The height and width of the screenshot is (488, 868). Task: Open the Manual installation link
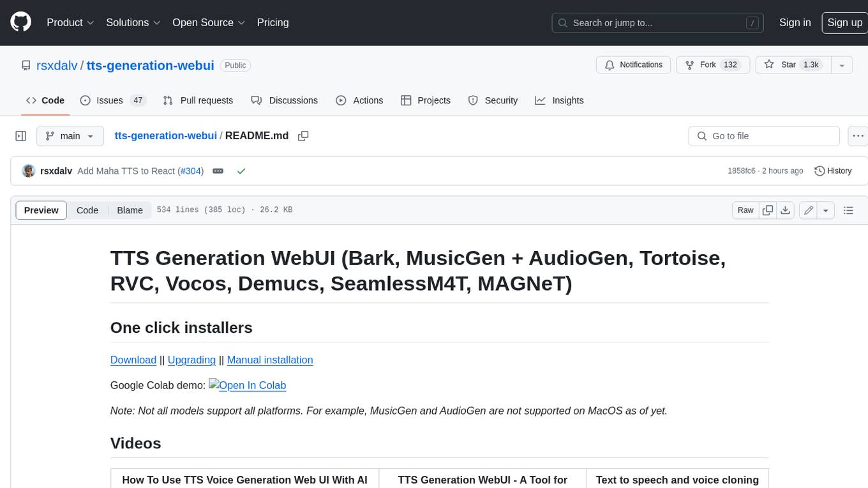pos(270,360)
